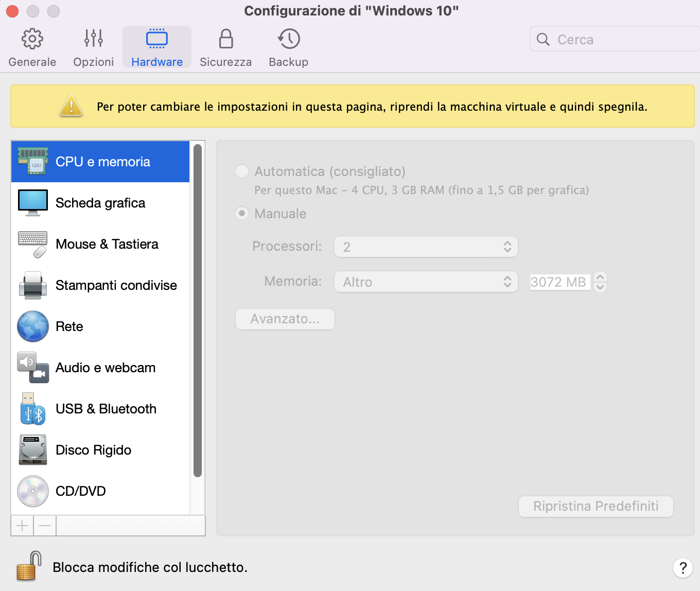Click the Avanzato... button

pos(285,319)
